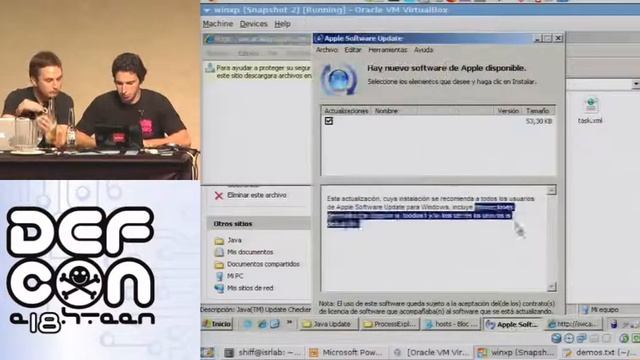Click the information bar shield icon

(210, 68)
